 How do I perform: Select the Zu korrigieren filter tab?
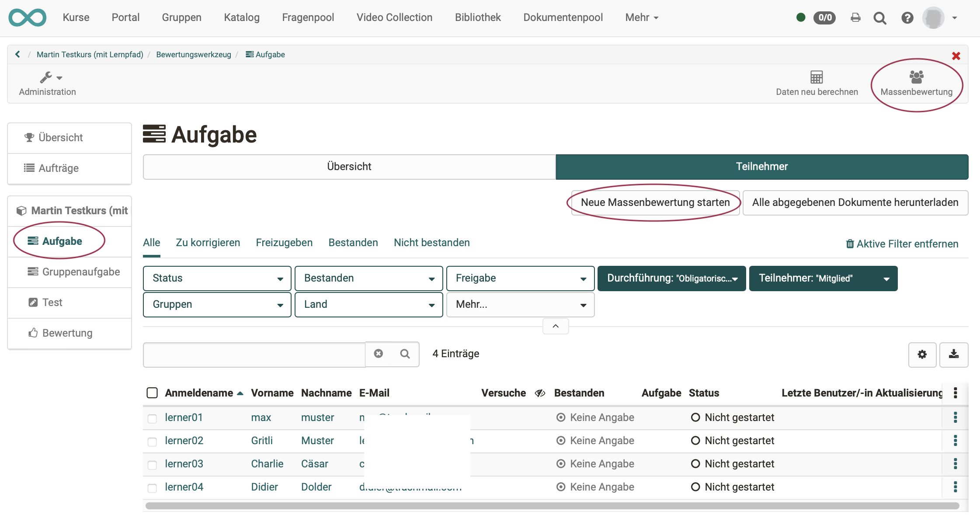pyautogui.click(x=208, y=243)
